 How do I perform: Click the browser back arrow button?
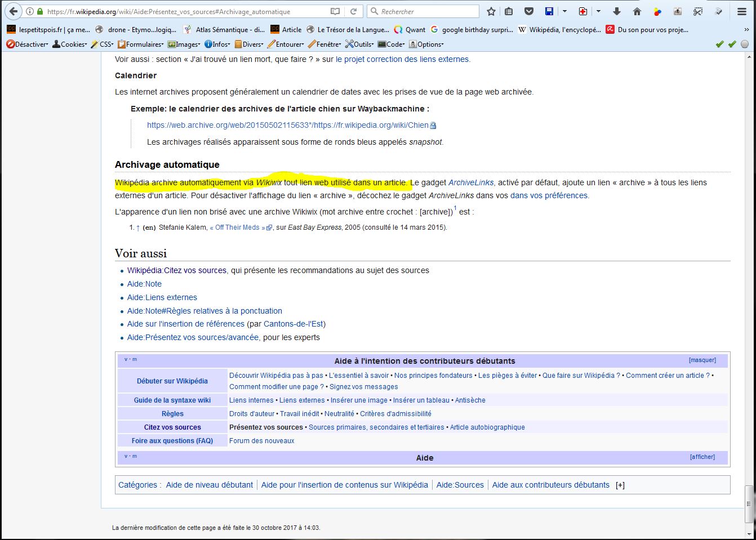point(13,11)
